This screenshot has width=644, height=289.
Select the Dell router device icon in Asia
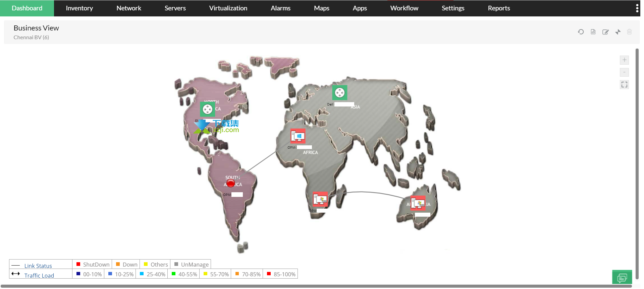[x=339, y=92]
